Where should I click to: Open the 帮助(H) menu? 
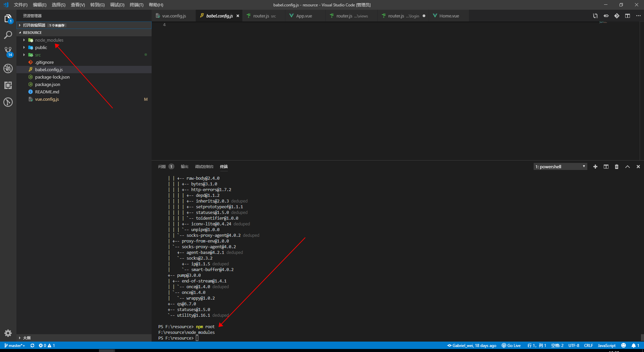156,5
